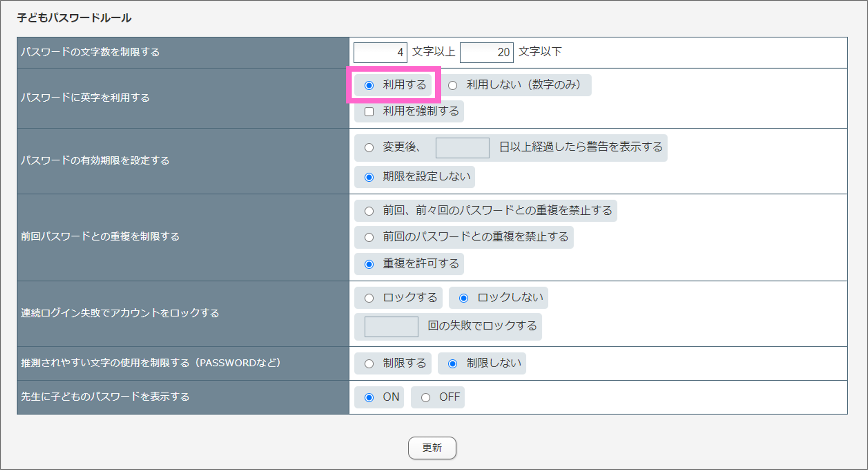Select the ロックする radio button
Image resolution: width=868 pixels, height=470 pixels.
coord(369,298)
